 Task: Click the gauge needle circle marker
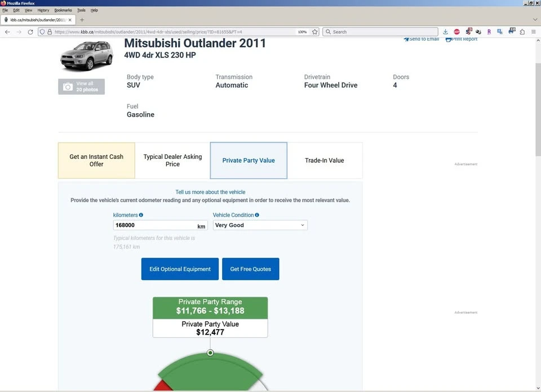tap(210, 353)
